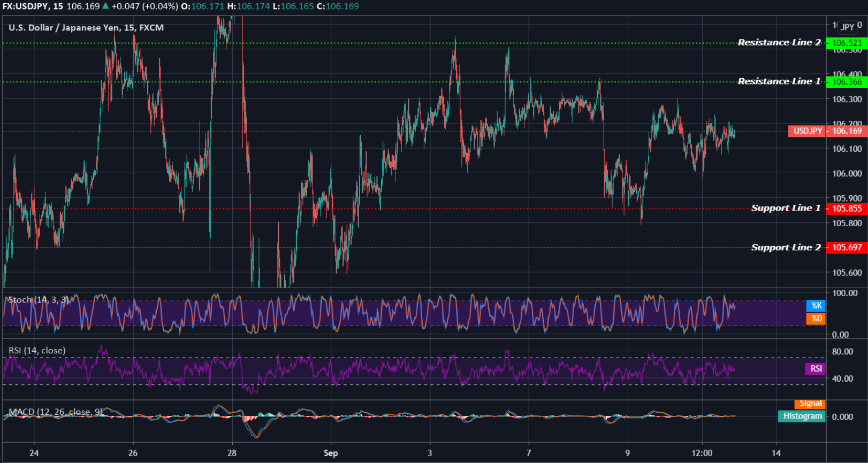Click the purple RSI legend label

(x=816, y=368)
